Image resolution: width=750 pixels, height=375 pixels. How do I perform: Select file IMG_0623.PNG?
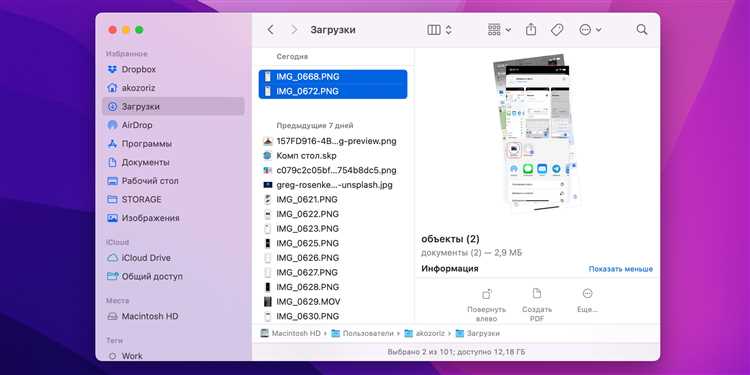(333, 229)
